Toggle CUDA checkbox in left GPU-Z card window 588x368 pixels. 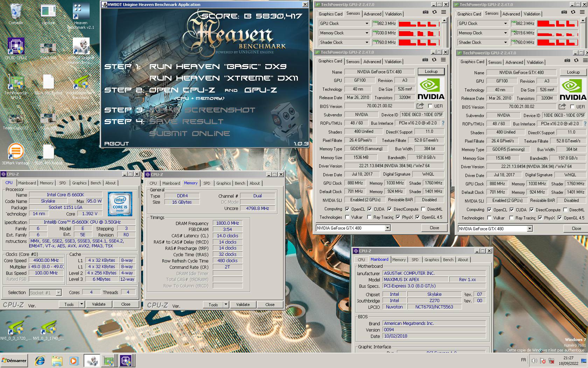pyautogui.click(x=370, y=209)
